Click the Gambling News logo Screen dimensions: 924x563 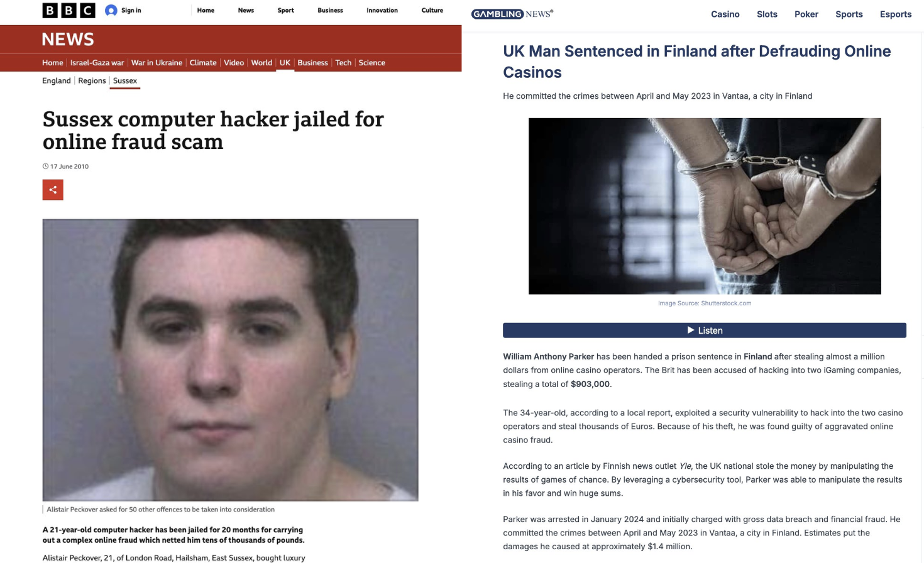coord(512,14)
